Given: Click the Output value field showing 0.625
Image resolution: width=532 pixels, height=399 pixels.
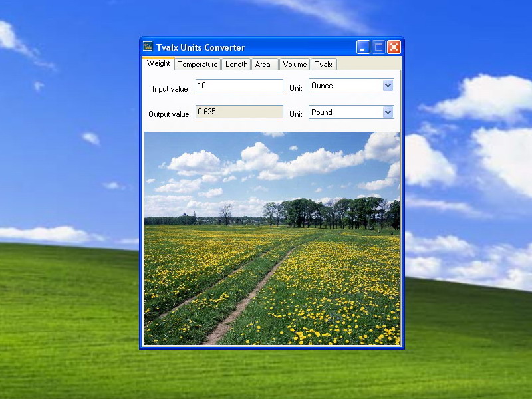Looking at the screenshot, I should click(239, 112).
